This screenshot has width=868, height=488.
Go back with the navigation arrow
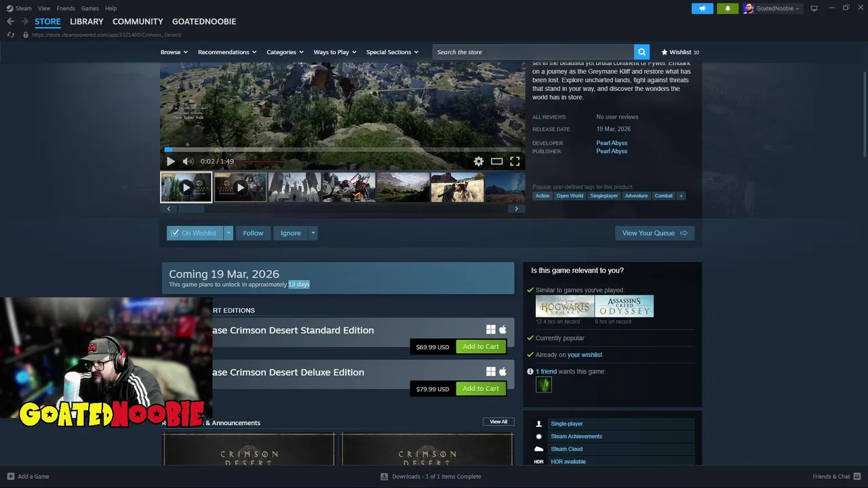[10, 22]
